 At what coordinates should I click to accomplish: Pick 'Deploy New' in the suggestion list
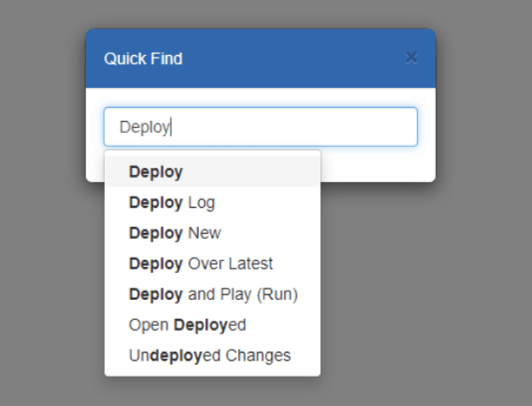pos(212,233)
